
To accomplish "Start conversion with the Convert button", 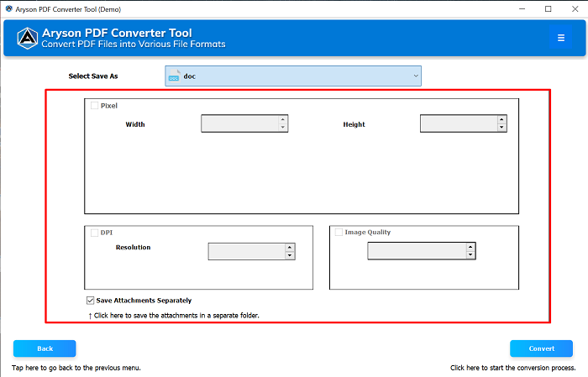I will tap(541, 348).
